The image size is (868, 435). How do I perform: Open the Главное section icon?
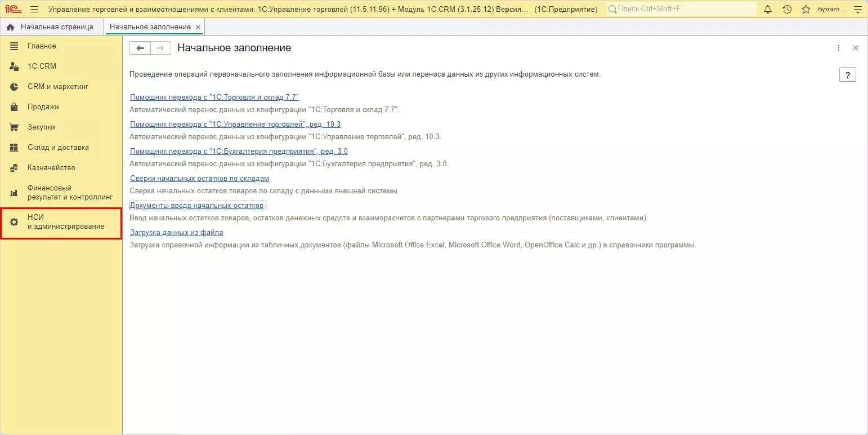pyautogui.click(x=14, y=46)
